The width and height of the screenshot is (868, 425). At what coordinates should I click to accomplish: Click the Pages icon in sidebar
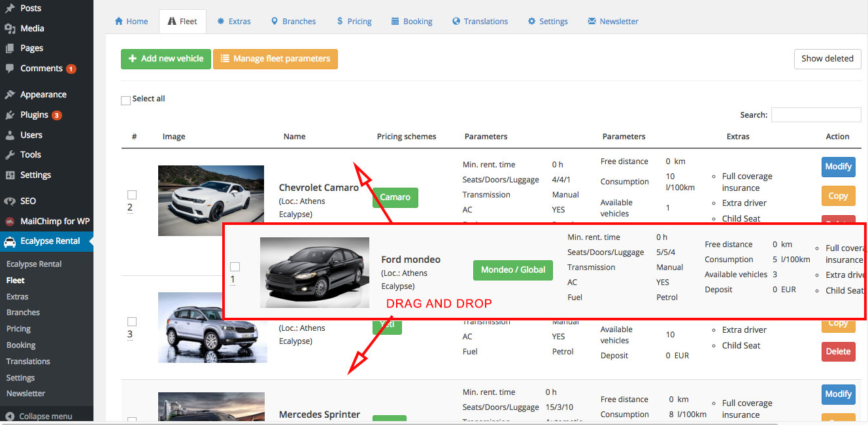coord(10,48)
